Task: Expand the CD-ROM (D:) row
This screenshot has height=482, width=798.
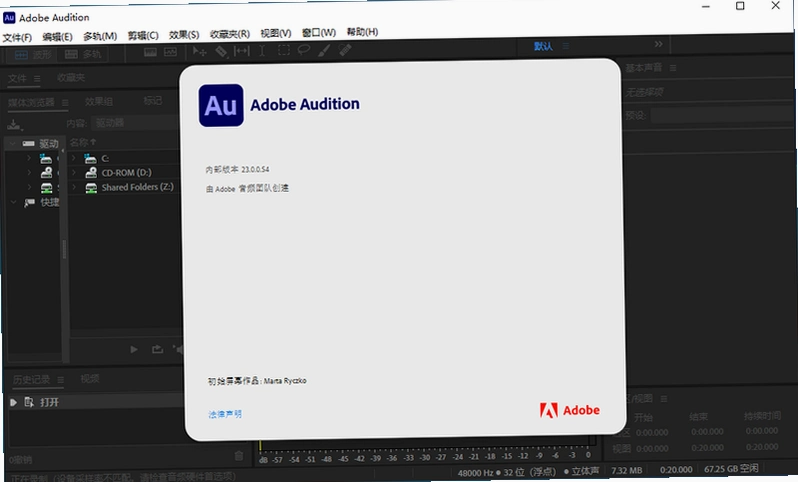Action: point(74,173)
